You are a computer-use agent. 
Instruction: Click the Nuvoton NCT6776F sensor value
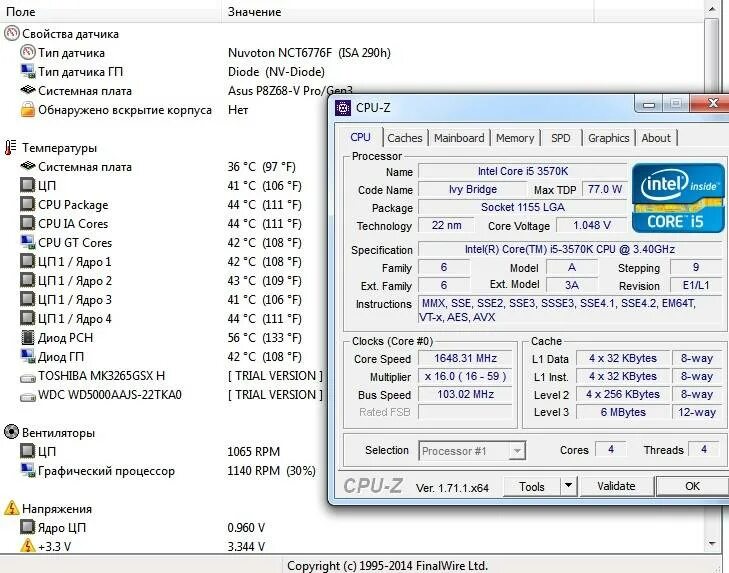tap(309, 53)
